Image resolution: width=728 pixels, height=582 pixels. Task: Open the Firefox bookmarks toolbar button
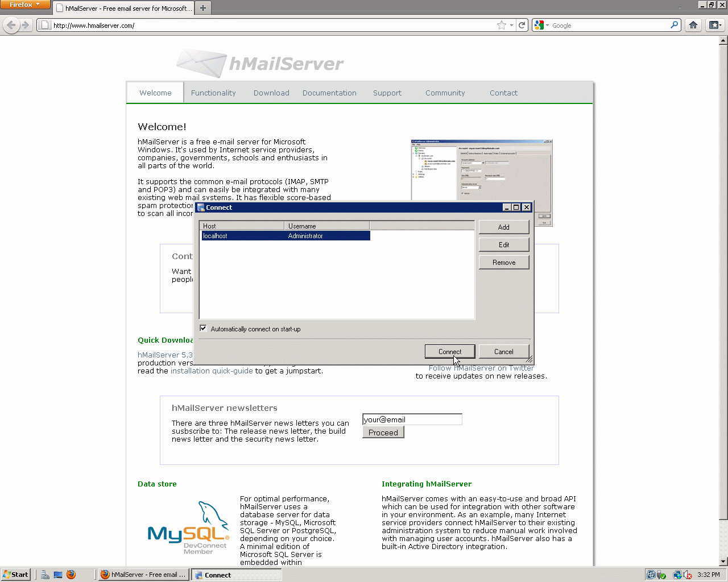click(x=715, y=25)
